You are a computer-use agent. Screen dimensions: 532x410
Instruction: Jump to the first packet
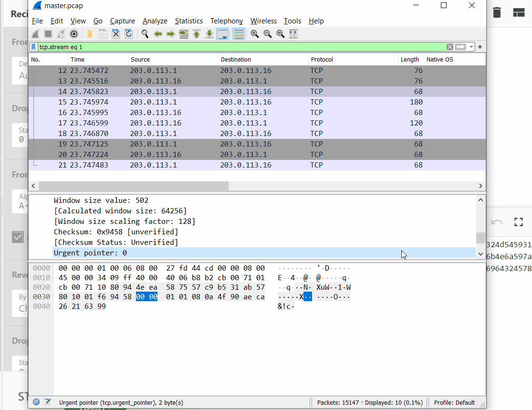pos(197,34)
